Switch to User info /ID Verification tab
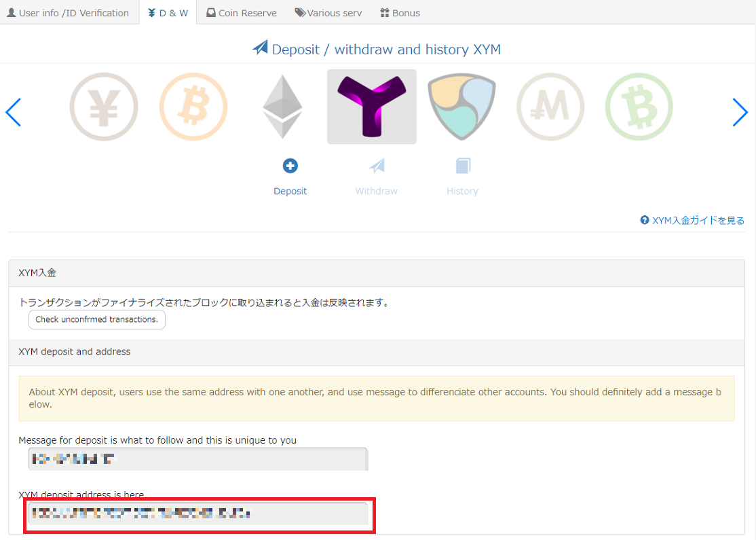Screen dimensions: 756x540 [69, 12]
